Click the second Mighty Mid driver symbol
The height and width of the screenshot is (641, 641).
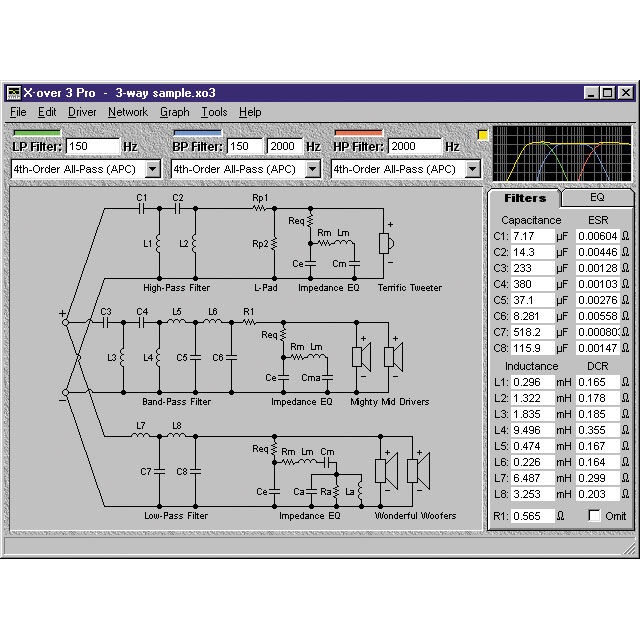pos(393,357)
